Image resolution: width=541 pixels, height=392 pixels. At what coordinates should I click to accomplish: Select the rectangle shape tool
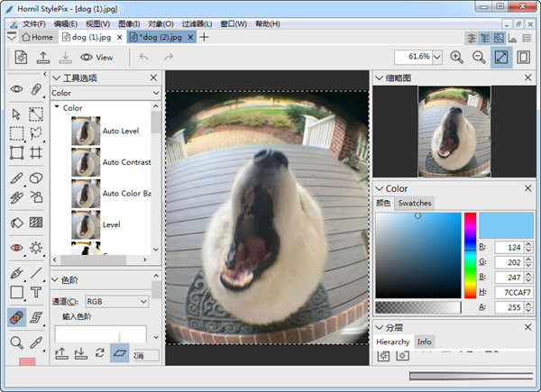pyautogui.click(x=16, y=292)
